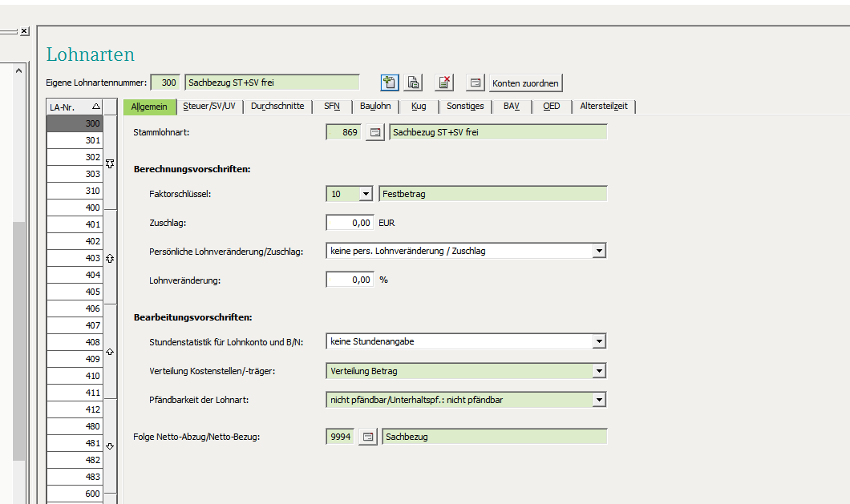Screen dimensions: 850x504
Task: Open lookup beside Folge Netto-Abzug 9994
Action: click(367, 436)
